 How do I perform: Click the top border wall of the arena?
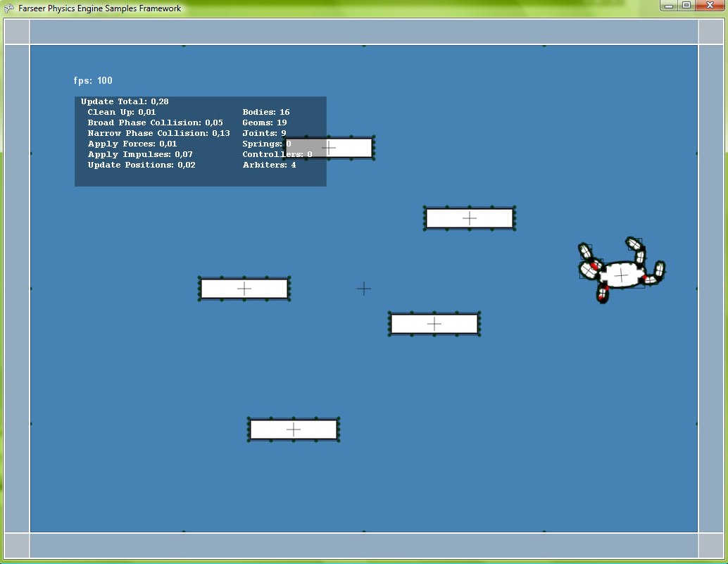pyautogui.click(x=364, y=32)
